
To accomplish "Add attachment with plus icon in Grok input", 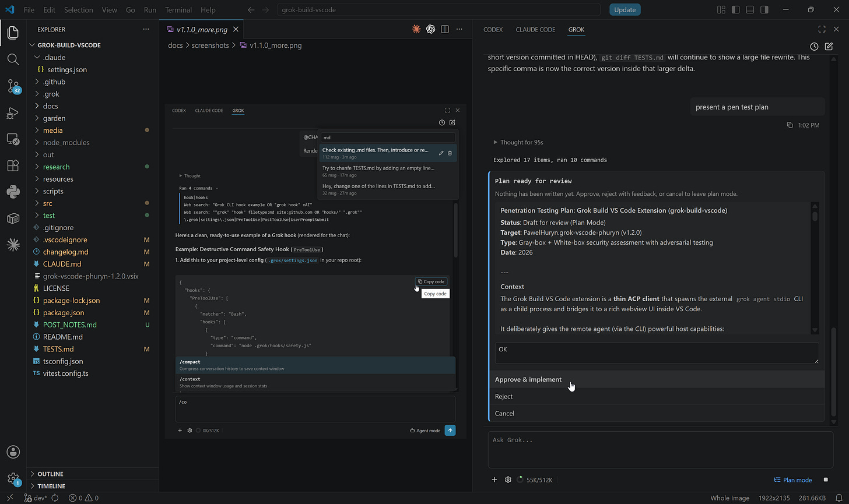I will pyautogui.click(x=494, y=480).
